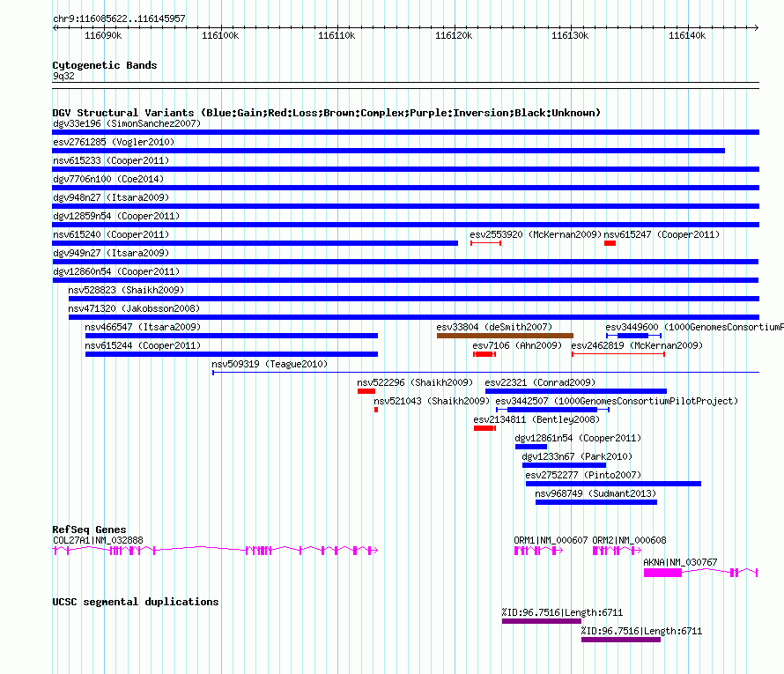Select esv2553920 (McKernan2009) red loss glyph
The width and height of the screenshot is (784, 674).
(485, 243)
